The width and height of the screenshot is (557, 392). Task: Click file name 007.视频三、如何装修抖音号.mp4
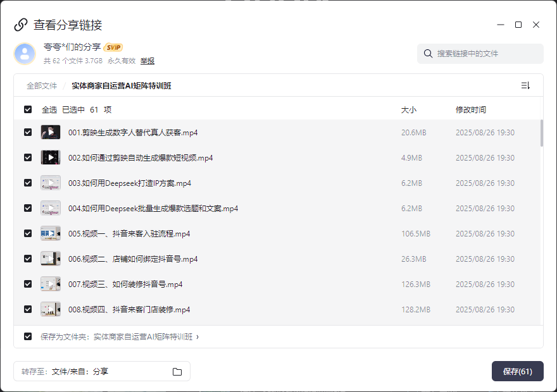point(125,285)
